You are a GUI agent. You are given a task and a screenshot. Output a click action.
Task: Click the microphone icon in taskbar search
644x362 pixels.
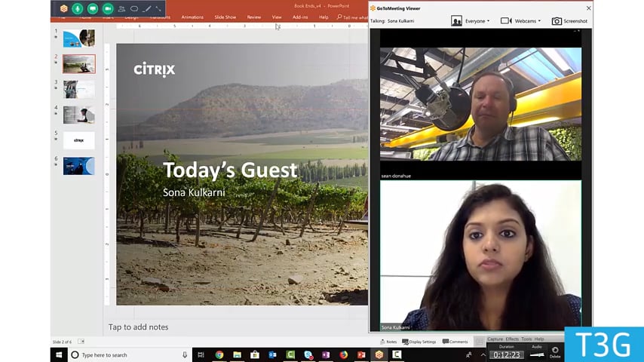click(x=185, y=355)
